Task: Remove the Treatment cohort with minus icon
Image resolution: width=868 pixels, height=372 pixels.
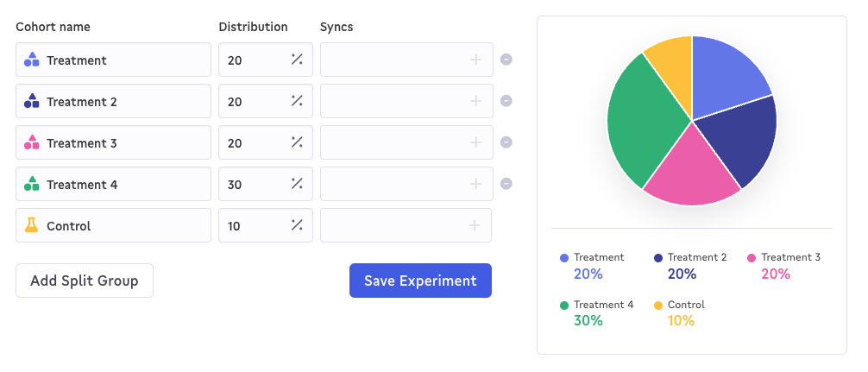Action: [506, 60]
